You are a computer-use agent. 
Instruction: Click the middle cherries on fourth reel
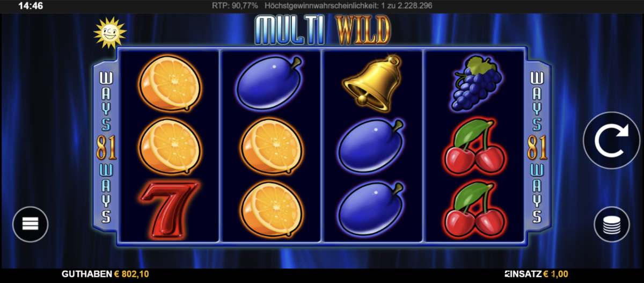(x=474, y=147)
